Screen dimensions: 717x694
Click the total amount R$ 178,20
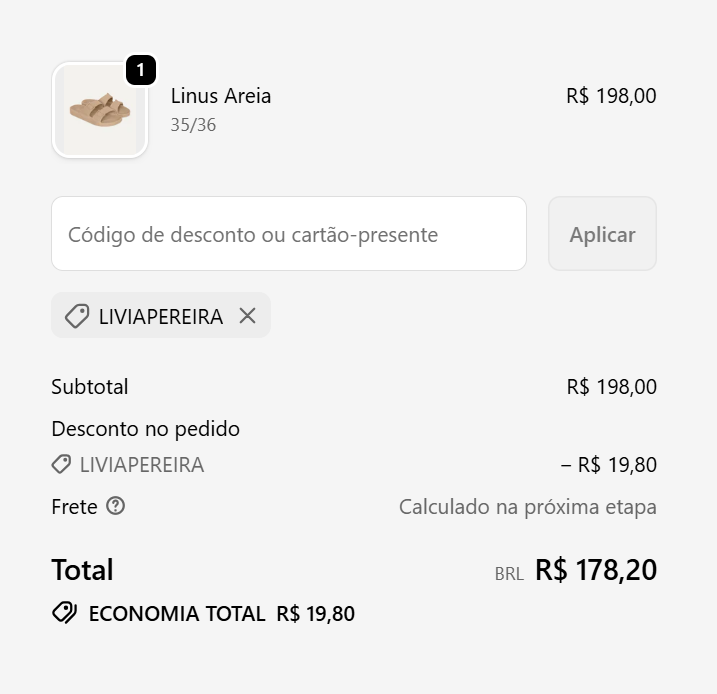point(596,570)
